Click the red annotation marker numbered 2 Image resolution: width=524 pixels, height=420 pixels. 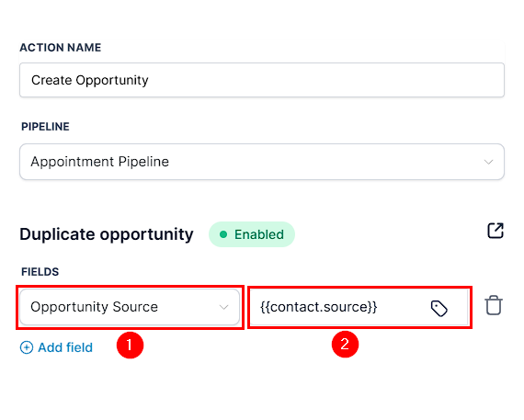pos(345,344)
